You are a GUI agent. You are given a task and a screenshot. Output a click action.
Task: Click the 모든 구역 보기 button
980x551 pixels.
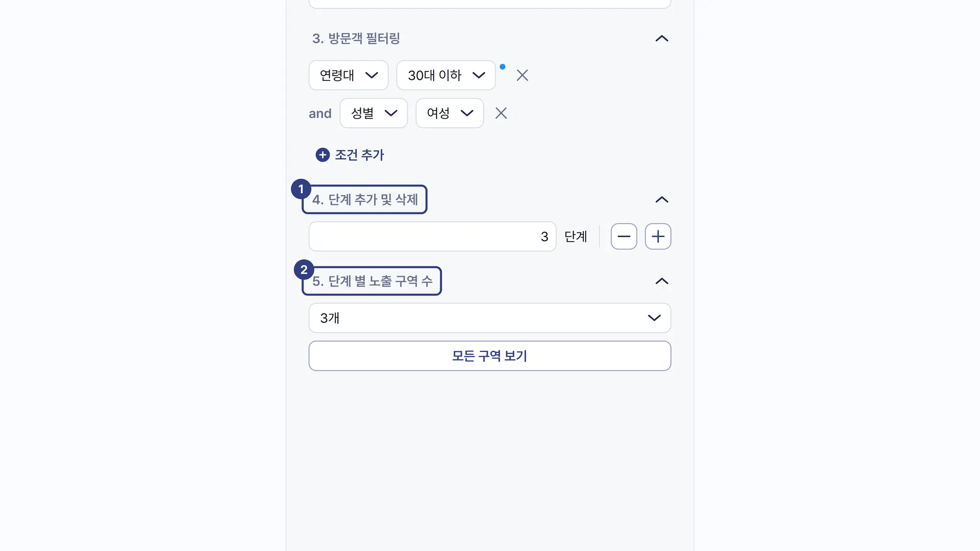pyautogui.click(x=490, y=356)
